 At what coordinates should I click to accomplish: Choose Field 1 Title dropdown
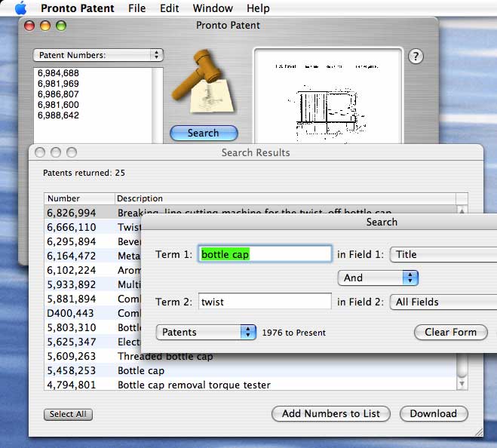[445, 255]
